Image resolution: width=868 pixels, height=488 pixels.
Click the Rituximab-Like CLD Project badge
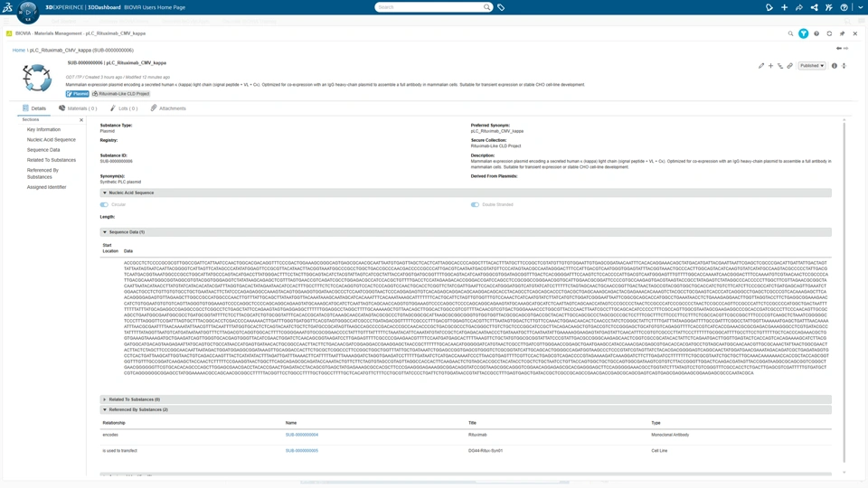coord(121,94)
